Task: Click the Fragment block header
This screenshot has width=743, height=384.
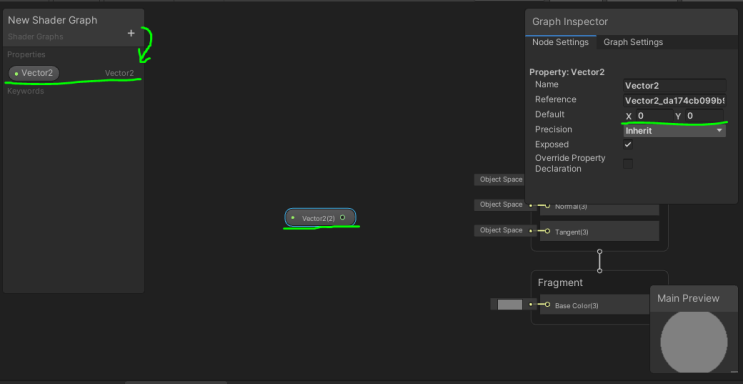Action: (560, 283)
